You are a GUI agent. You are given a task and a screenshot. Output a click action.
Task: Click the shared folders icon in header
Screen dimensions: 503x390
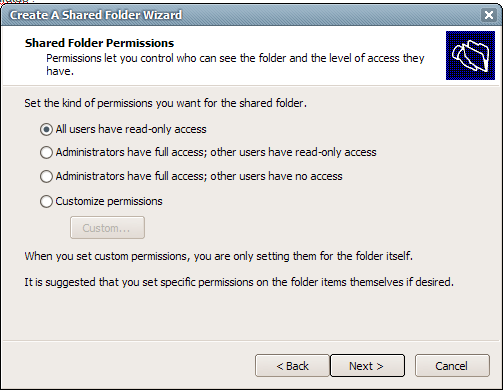point(470,55)
